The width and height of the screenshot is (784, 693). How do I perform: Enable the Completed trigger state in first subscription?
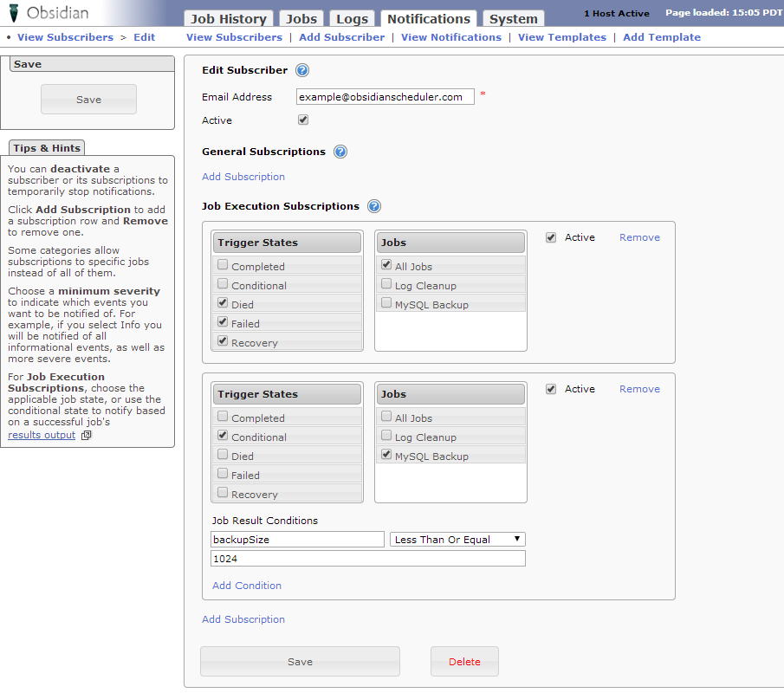tap(224, 266)
